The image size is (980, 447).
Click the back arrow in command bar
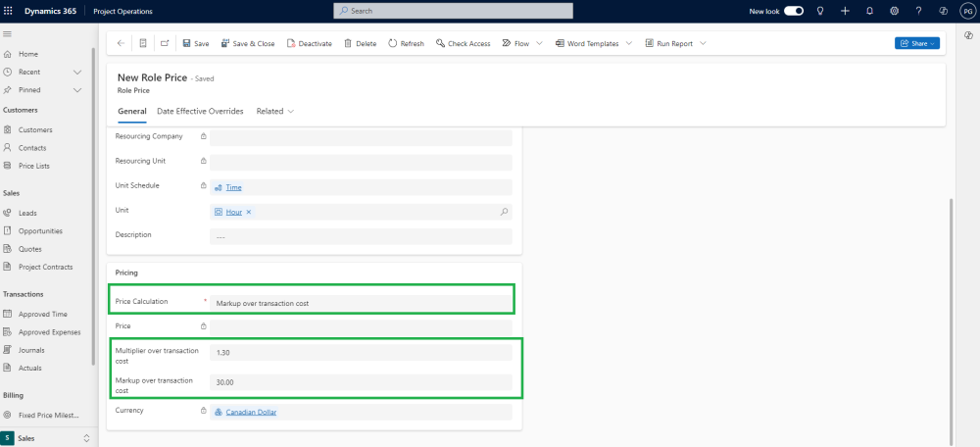[121, 43]
